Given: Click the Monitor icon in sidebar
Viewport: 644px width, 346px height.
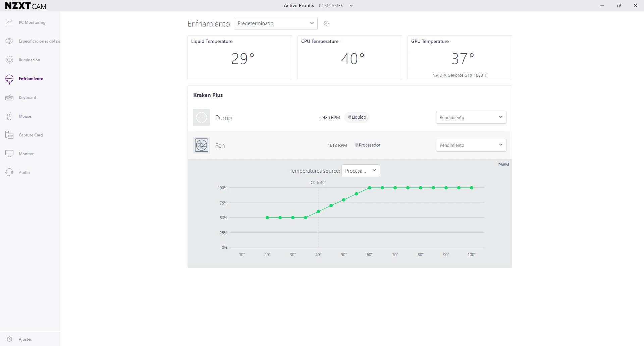Looking at the screenshot, I should 9,154.
